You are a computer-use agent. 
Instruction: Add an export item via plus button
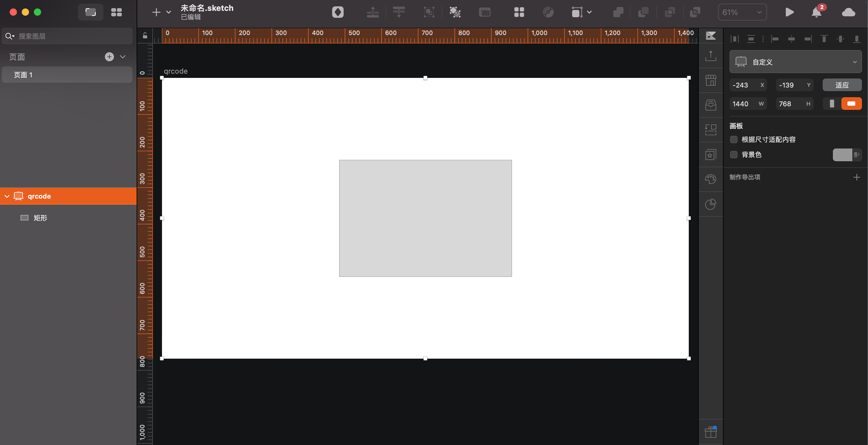click(857, 177)
